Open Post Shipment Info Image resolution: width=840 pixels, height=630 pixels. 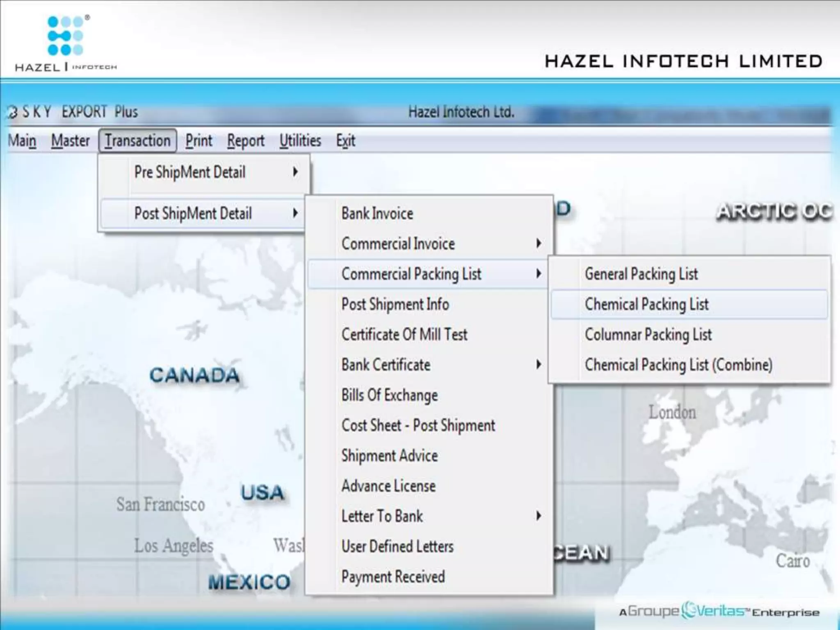[395, 304]
